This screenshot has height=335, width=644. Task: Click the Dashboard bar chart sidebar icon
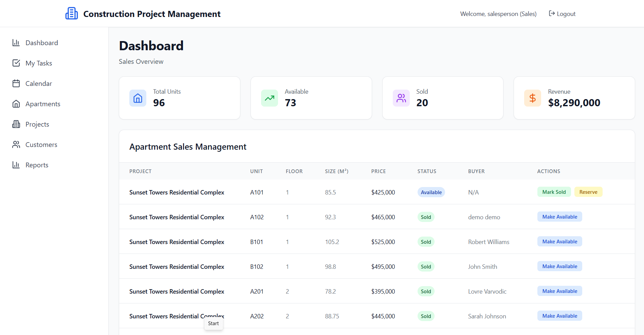tap(16, 43)
